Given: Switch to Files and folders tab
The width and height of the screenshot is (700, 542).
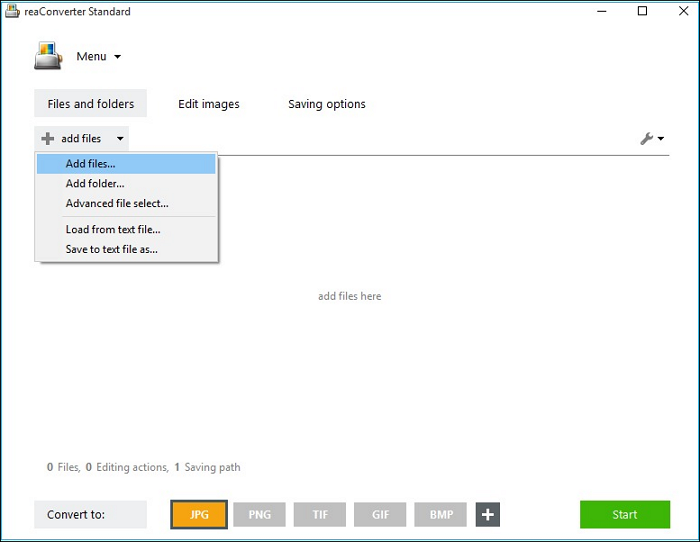Looking at the screenshot, I should click(x=91, y=104).
